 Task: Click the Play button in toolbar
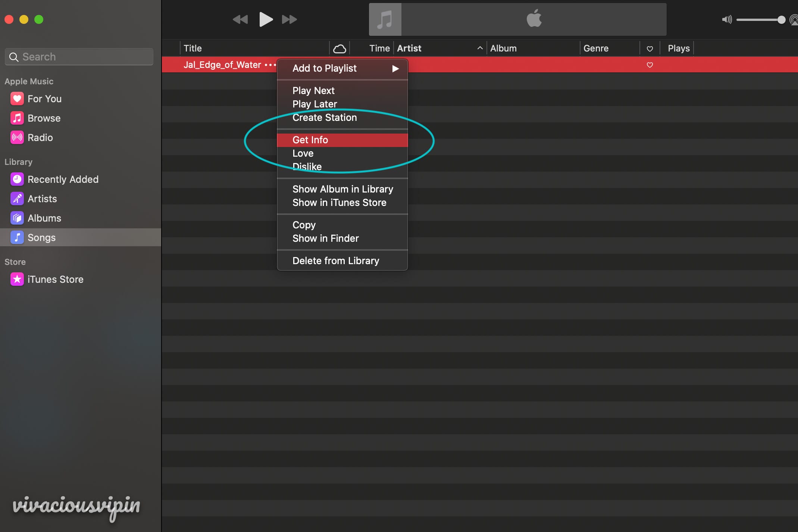coord(265,19)
